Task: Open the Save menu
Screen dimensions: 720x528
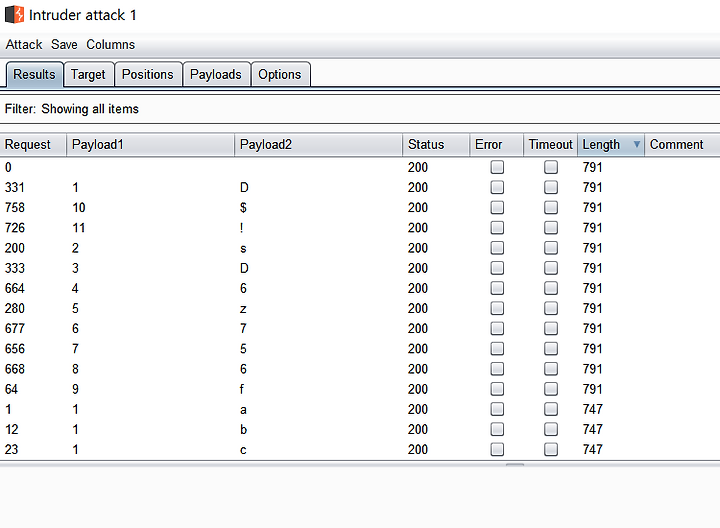Action: (64, 45)
